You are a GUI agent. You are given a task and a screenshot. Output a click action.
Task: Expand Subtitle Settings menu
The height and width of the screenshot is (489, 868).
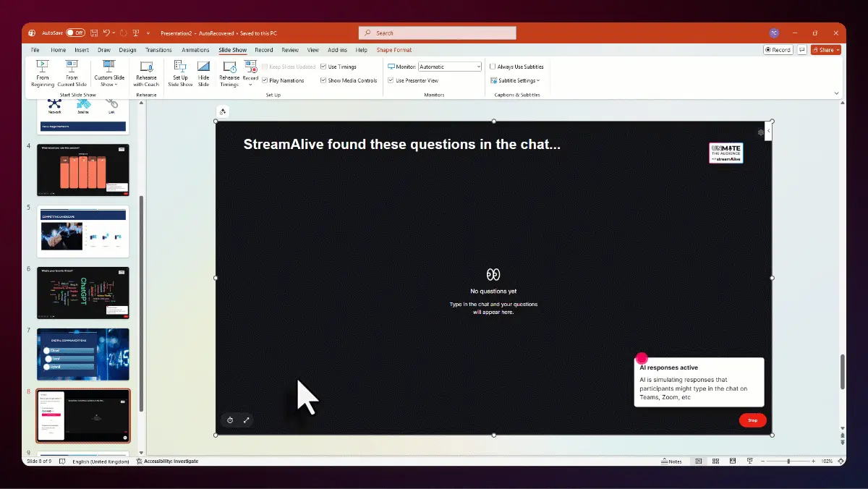pos(515,80)
